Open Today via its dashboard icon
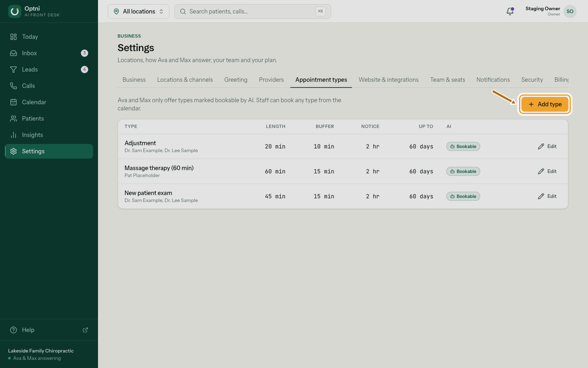The image size is (588, 368). click(x=13, y=37)
